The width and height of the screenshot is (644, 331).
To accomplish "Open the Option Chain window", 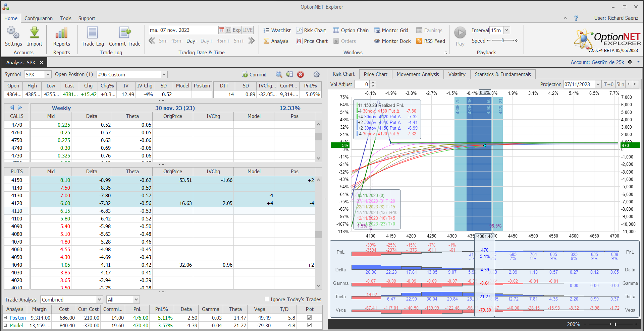I will 351,30.
